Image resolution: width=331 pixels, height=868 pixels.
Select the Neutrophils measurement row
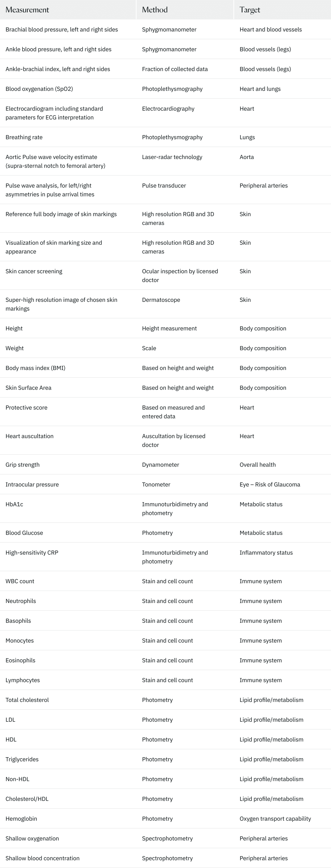click(165, 601)
